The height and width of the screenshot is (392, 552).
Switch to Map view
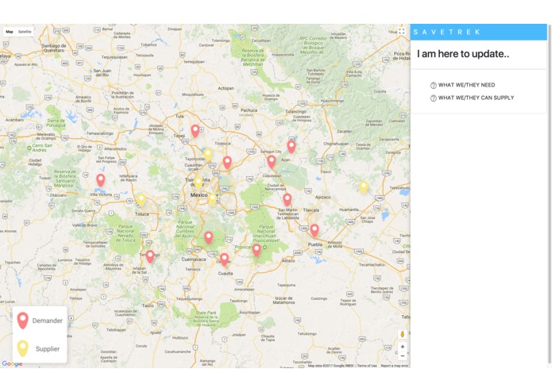(10, 32)
